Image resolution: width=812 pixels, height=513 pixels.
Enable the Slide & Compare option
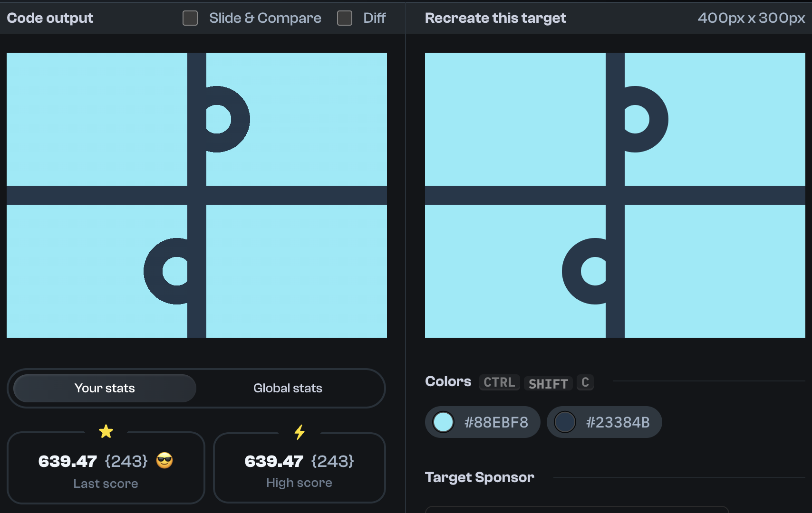tap(190, 18)
